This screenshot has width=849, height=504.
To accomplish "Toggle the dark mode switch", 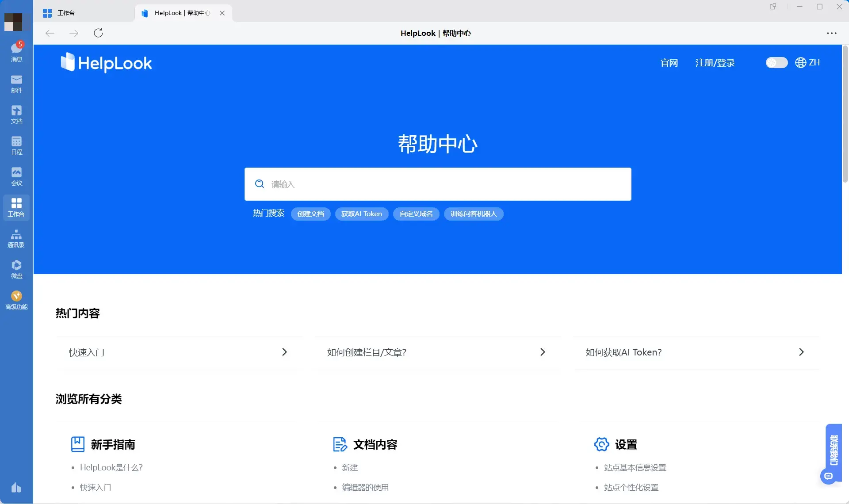I will click(776, 63).
